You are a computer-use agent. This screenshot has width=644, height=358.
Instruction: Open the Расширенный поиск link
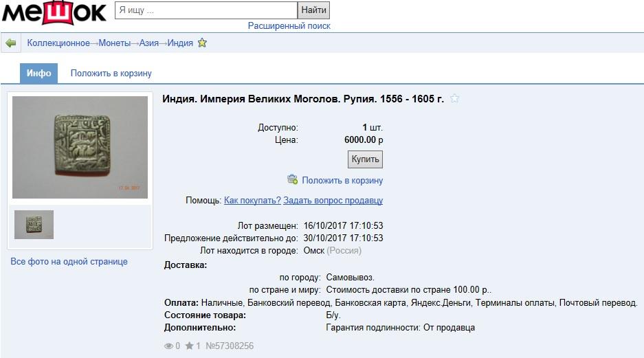tap(289, 26)
